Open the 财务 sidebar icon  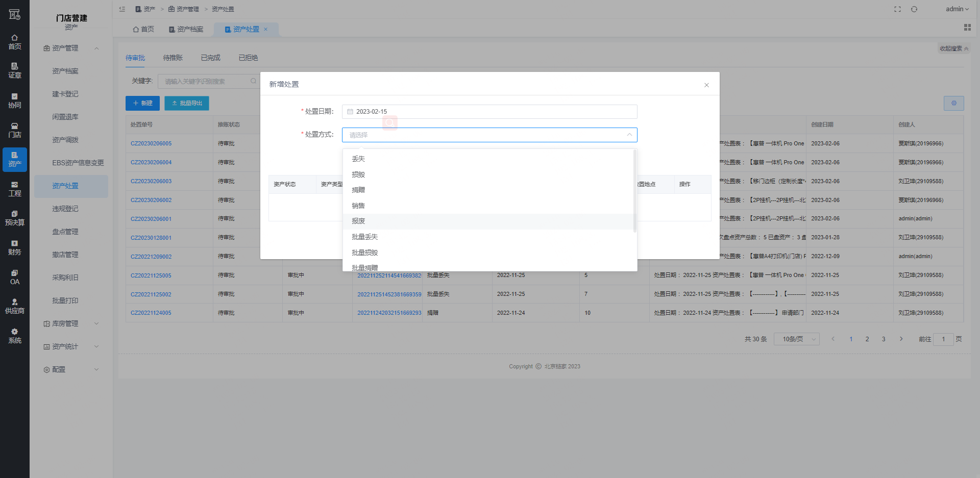tap(14, 247)
